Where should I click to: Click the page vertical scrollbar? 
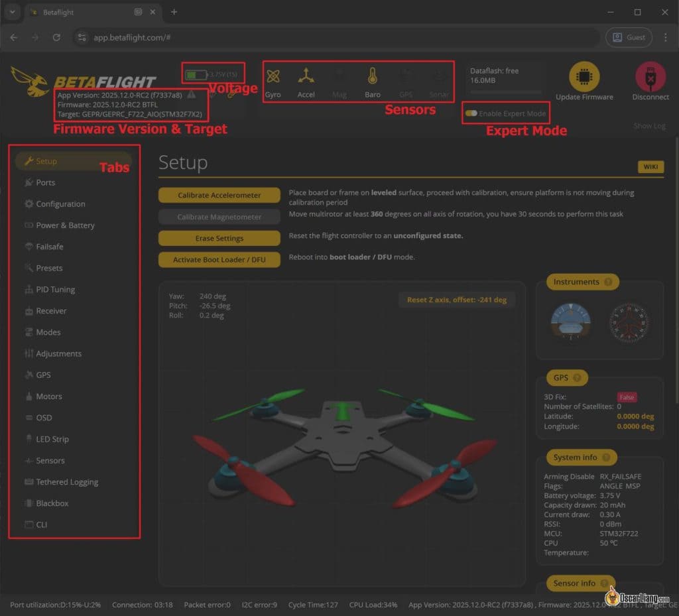676,271
